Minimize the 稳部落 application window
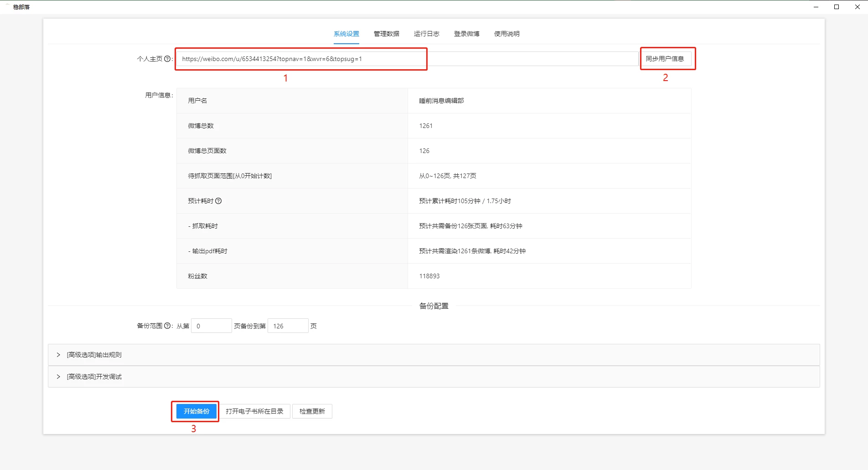The image size is (868, 470). coord(816,7)
